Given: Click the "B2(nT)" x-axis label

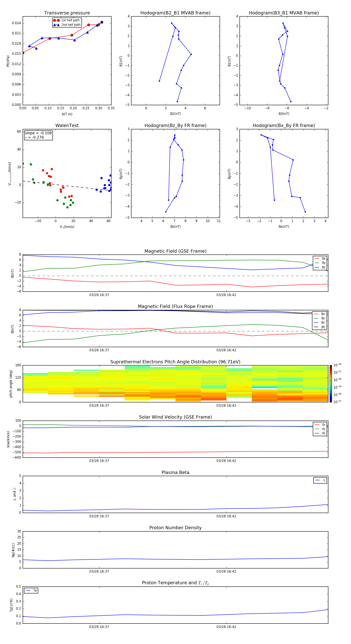Looking at the screenshot, I should (175, 114).
